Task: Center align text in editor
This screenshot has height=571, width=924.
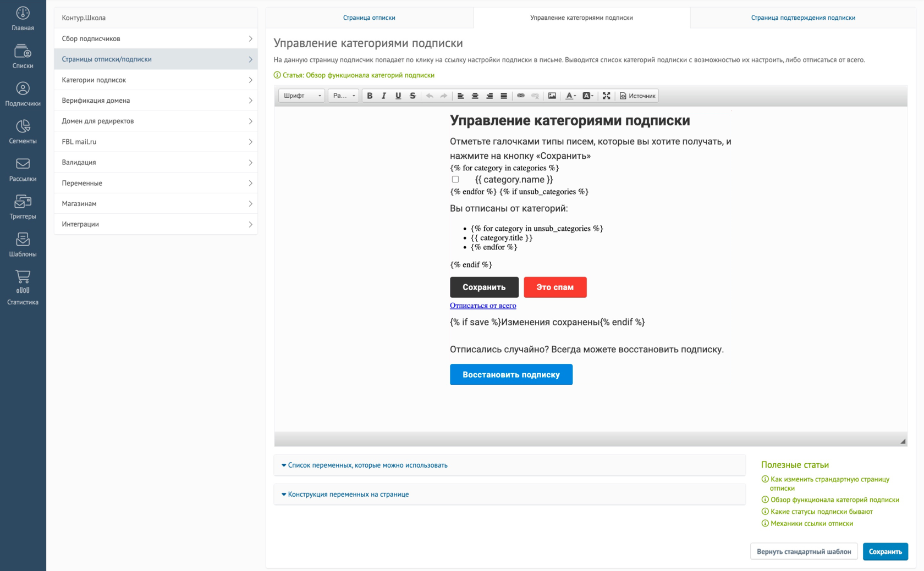Action: (475, 96)
